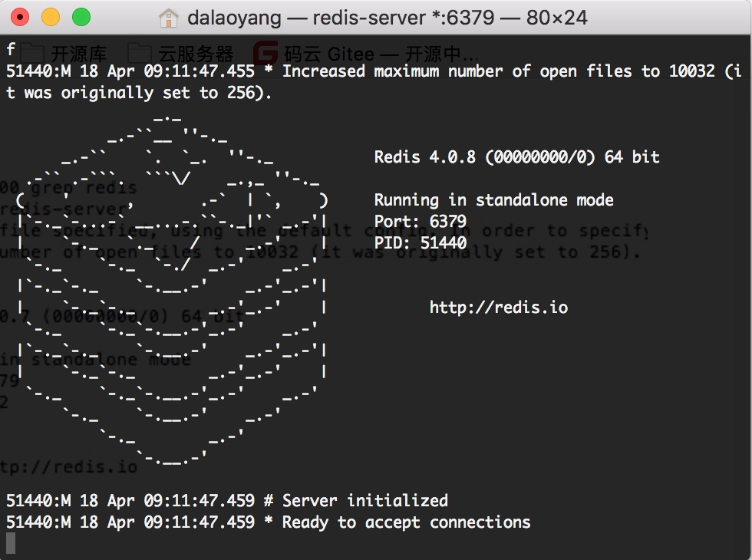Click the Port: 6379 text
The height and width of the screenshot is (560, 752).
(x=421, y=221)
